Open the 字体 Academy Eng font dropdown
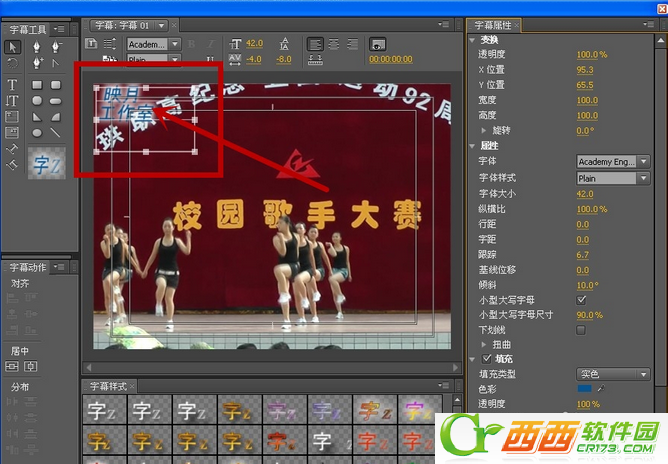 613,162
